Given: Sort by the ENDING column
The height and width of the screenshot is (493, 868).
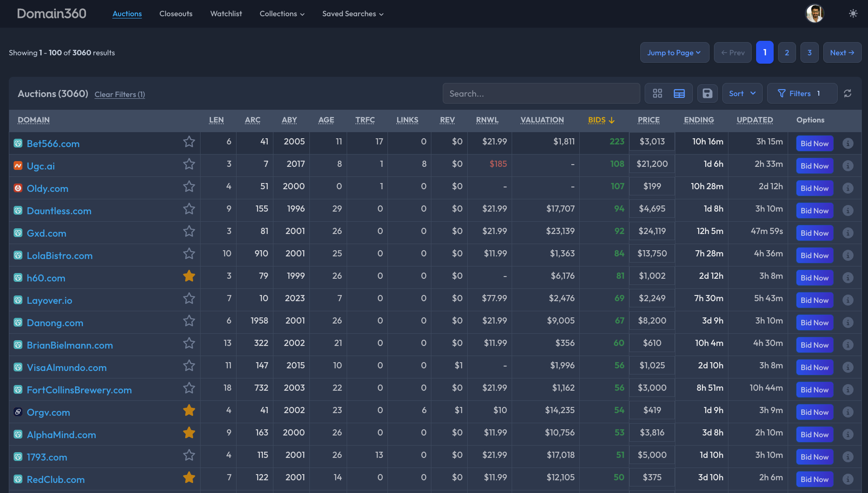Looking at the screenshot, I should 699,120.
